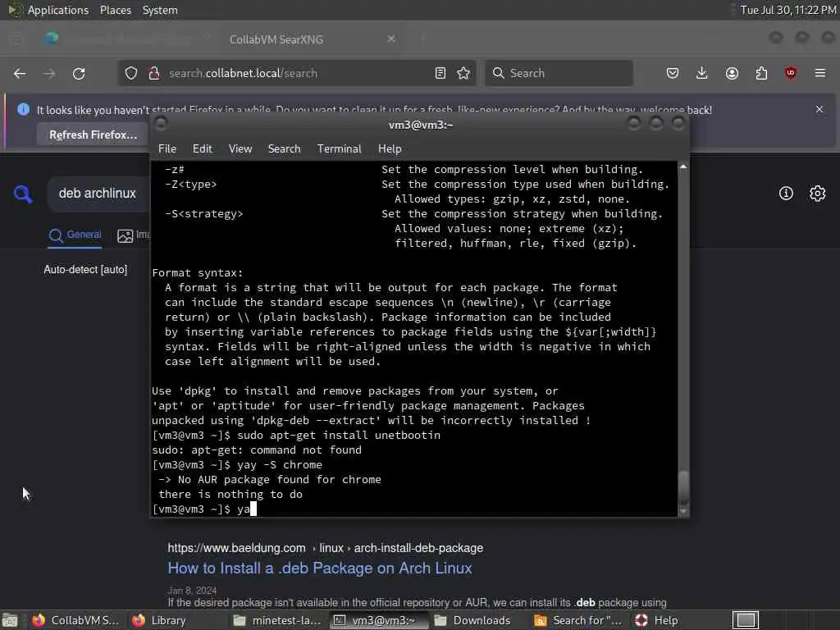Select the General search category tab
The width and height of the screenshot is (840, 630).
75,235
